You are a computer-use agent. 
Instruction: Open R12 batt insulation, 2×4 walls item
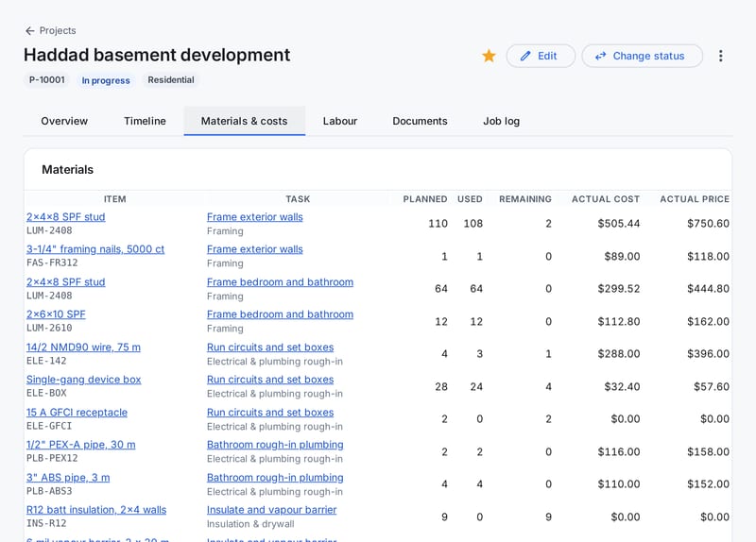click(x=96, y=510)
